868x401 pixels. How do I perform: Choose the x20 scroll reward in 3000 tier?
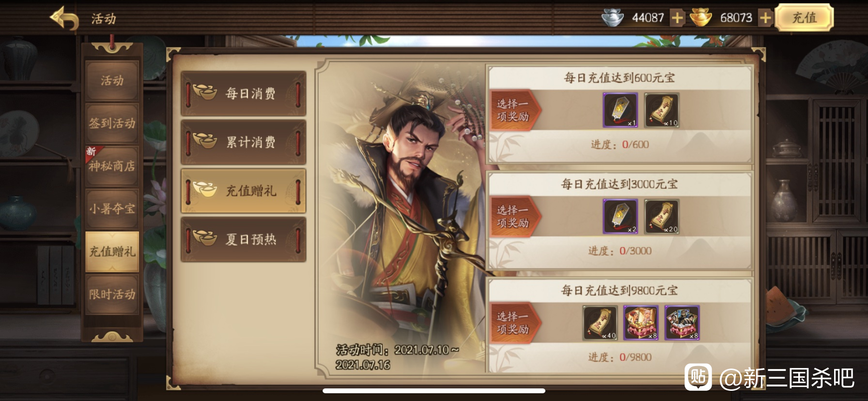pos(662,216)
